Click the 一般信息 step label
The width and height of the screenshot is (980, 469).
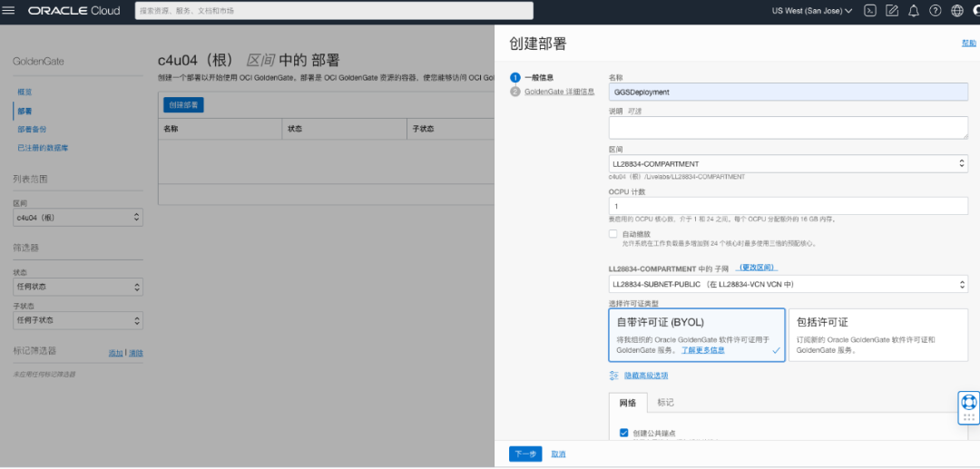pos(539,77)
